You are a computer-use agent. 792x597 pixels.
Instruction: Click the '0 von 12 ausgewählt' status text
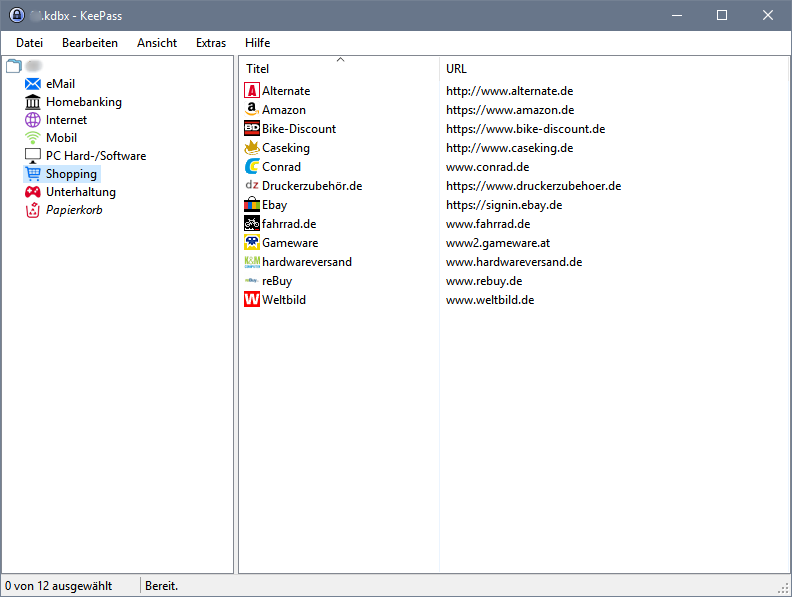point(59,586)
